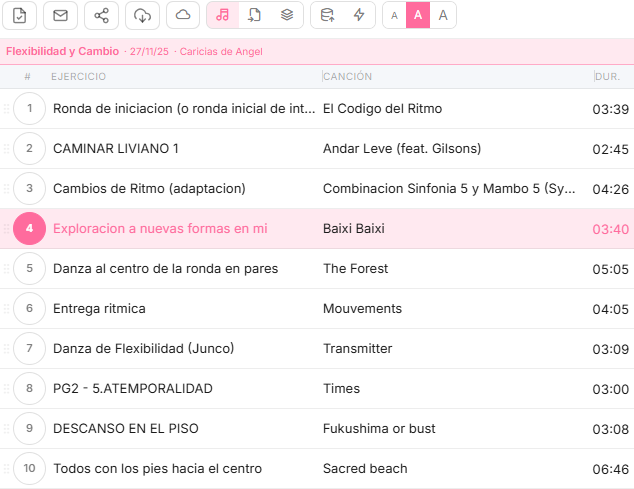This screenshot has height=489, width=634.
Task: Click drag handle of row 1
Action: tap(6, 108)
